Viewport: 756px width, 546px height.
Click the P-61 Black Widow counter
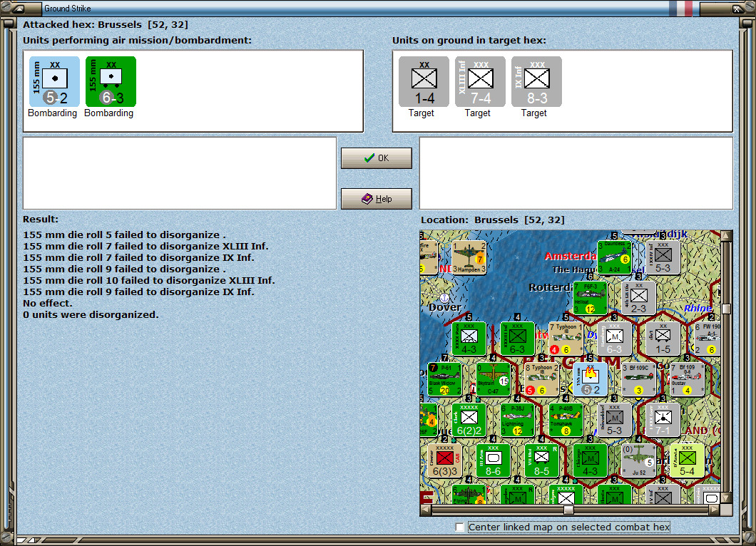pos(444,379)
